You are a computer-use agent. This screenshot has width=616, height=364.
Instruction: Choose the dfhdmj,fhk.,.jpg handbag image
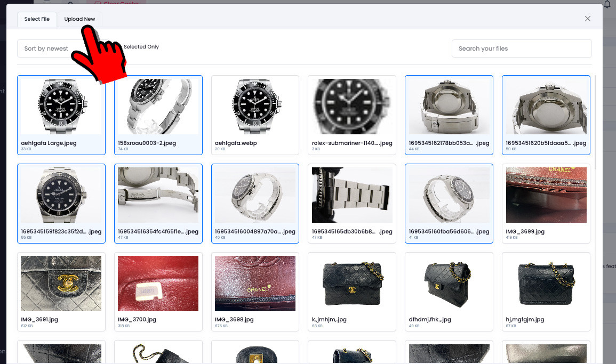tap(449, 292)
